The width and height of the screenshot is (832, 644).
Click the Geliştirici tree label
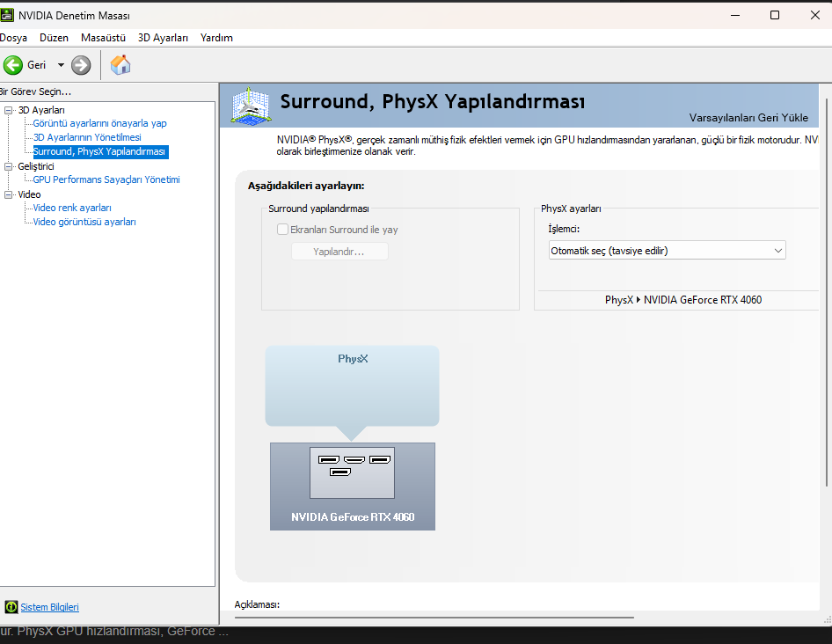pyautogui.click(x=36, y=166)
